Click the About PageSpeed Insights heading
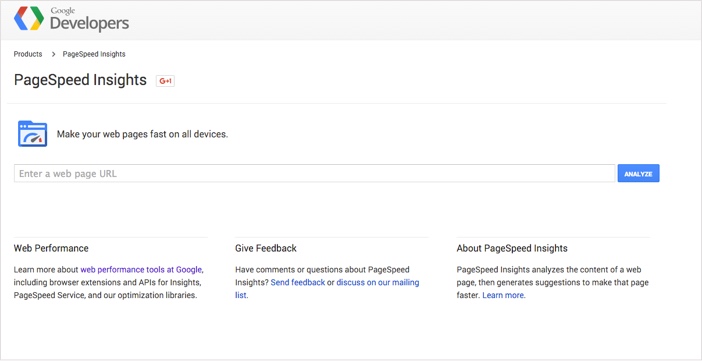This screenshot has width=702, height=361. [512, 248]
